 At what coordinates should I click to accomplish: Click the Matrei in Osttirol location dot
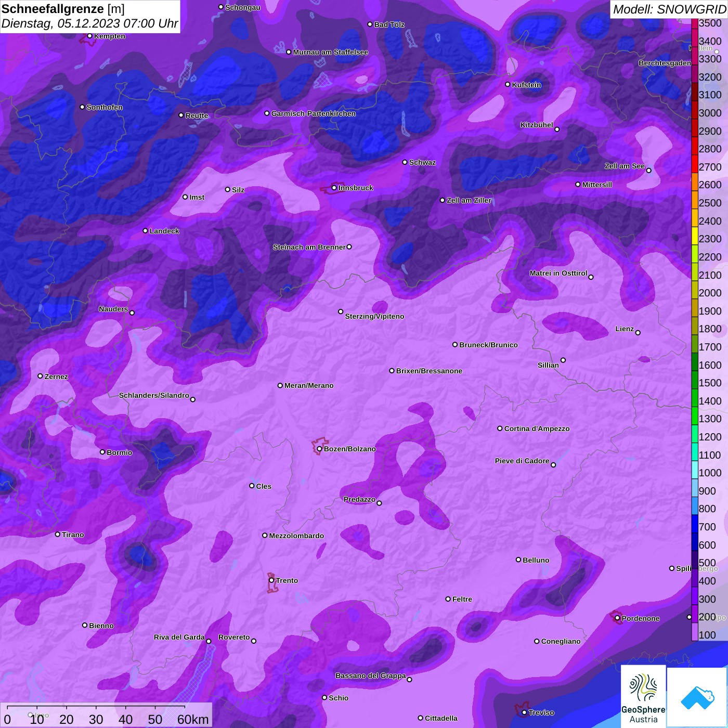[591, 277]
